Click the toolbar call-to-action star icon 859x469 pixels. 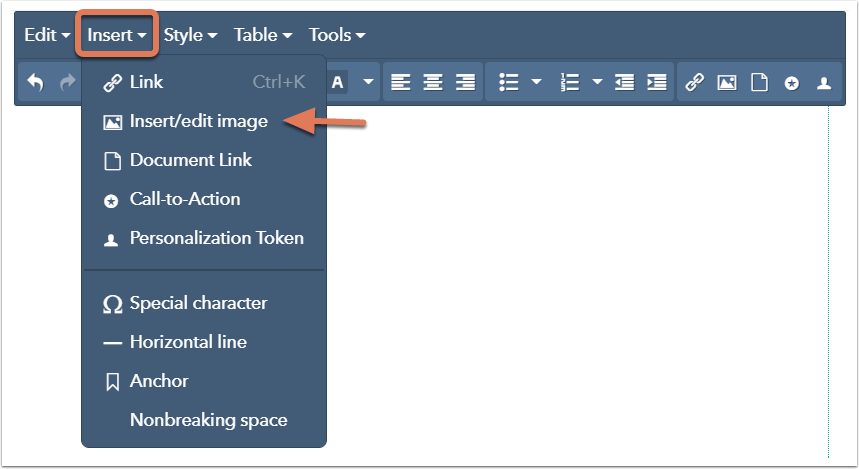pyautogui.click(x=792, y=83)
